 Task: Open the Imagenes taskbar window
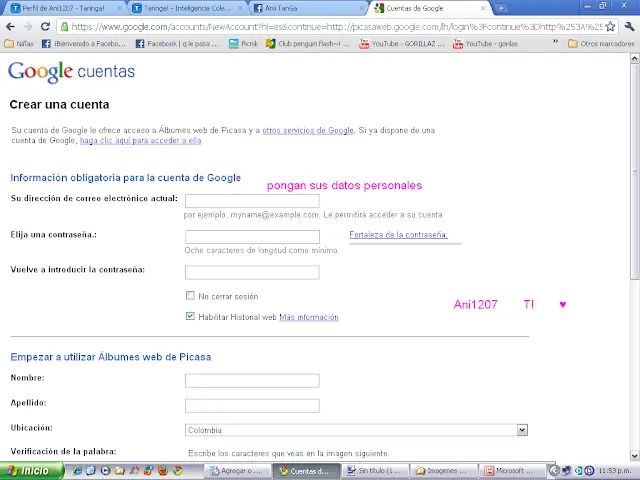[x=444, y=471]
